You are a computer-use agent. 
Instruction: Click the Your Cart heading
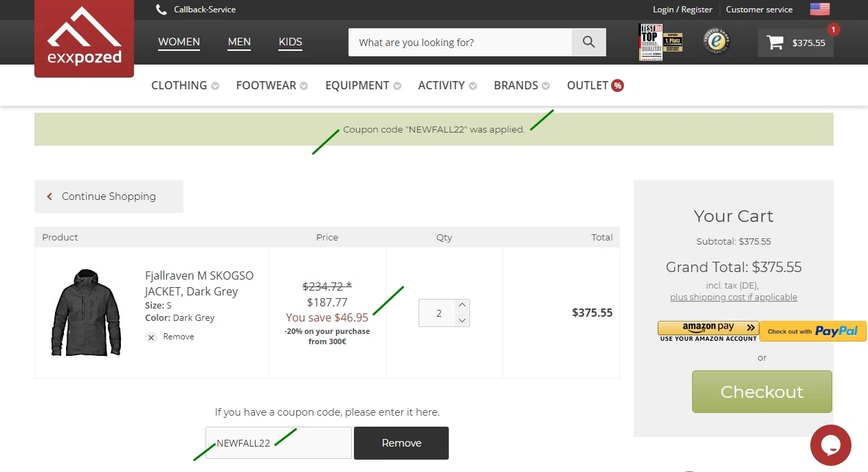coord(733,216)
